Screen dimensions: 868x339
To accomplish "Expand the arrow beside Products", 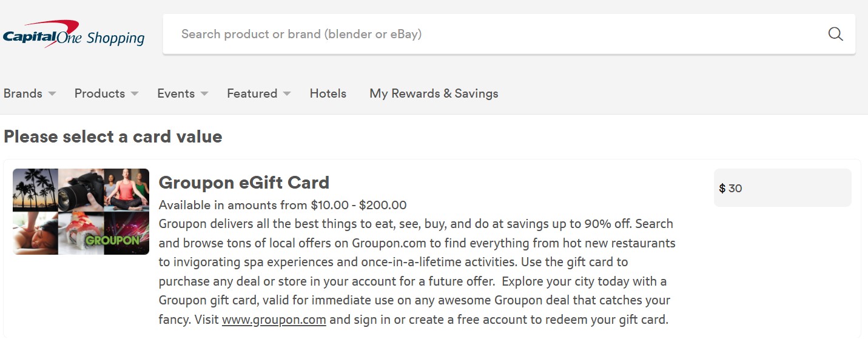I will tap(135, 93).
